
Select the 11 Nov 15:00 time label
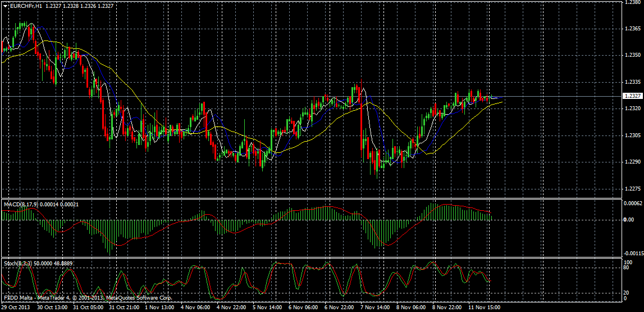(x=484, y=308)
